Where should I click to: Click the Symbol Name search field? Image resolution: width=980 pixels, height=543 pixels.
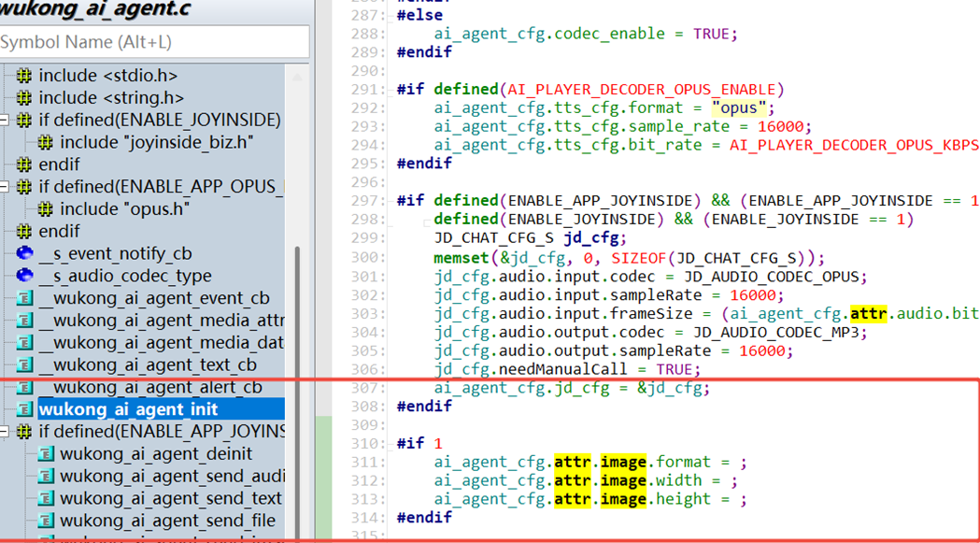click(154, 42)
